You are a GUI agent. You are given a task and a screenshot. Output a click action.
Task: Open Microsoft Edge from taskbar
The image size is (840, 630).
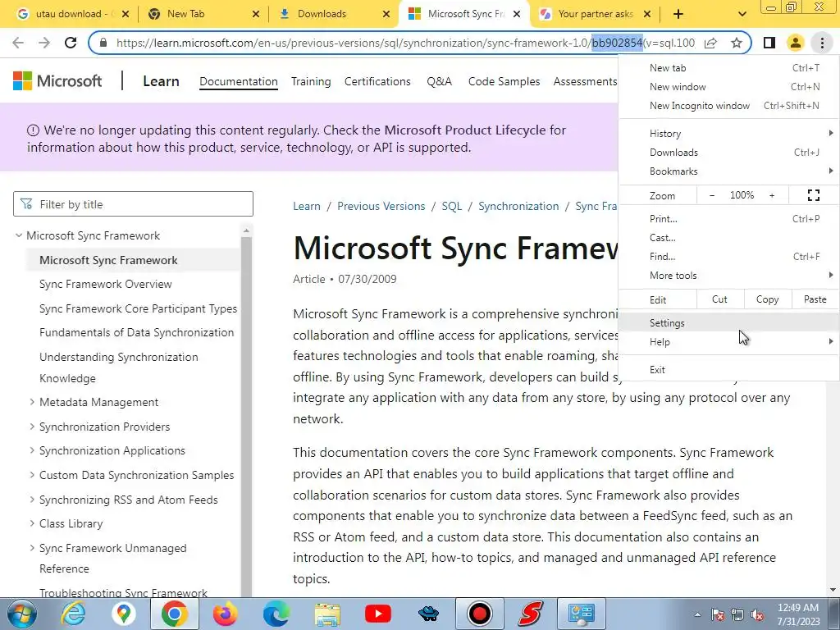[x=276, y=614]
